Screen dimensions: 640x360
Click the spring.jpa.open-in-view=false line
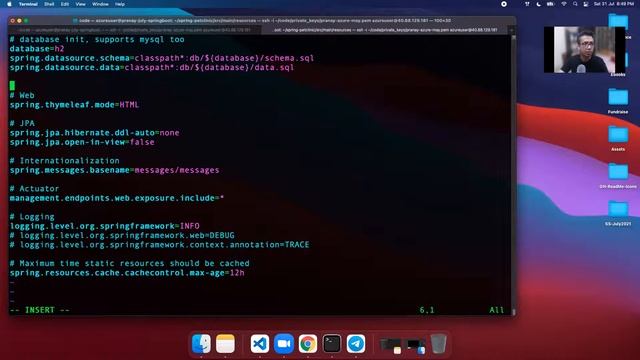pyautogui.click(x=82, y=142)
